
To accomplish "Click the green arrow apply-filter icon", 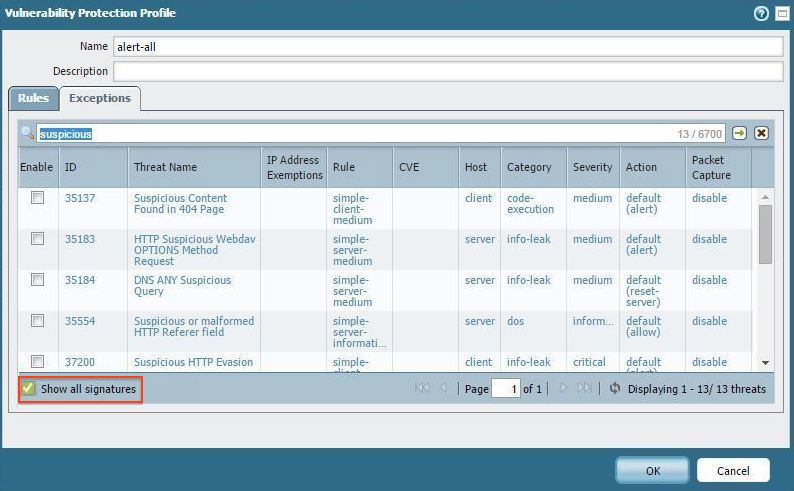I will click(739, 133).
